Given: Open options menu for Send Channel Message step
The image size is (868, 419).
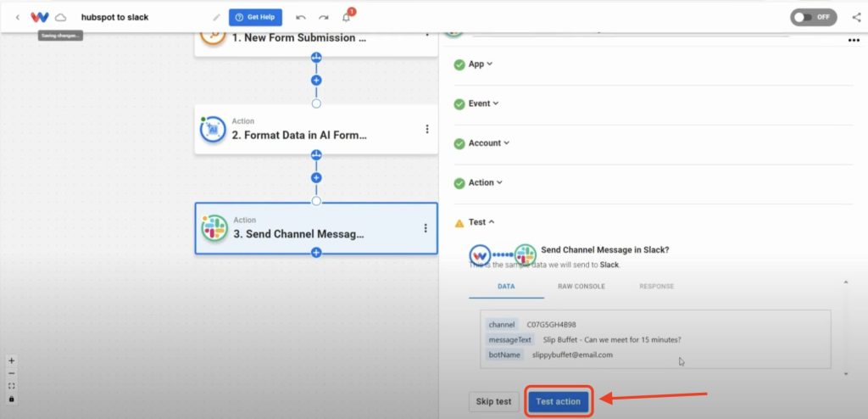Looking at the screenshot, I should tap(426, 228).
